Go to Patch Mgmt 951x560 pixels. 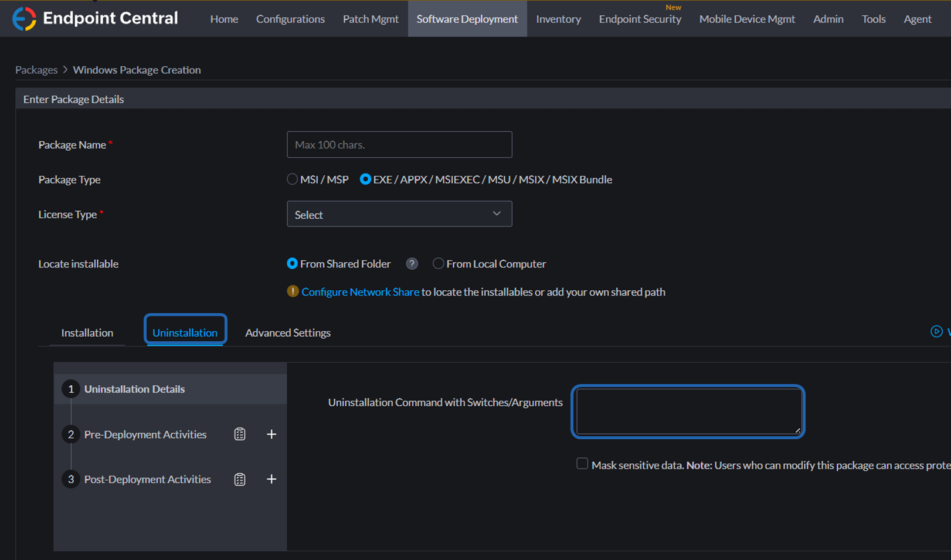(371, 19)
